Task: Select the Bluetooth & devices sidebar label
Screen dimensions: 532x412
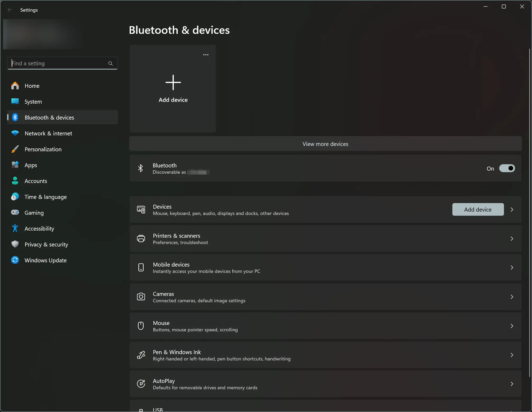Action: [49, 117]
